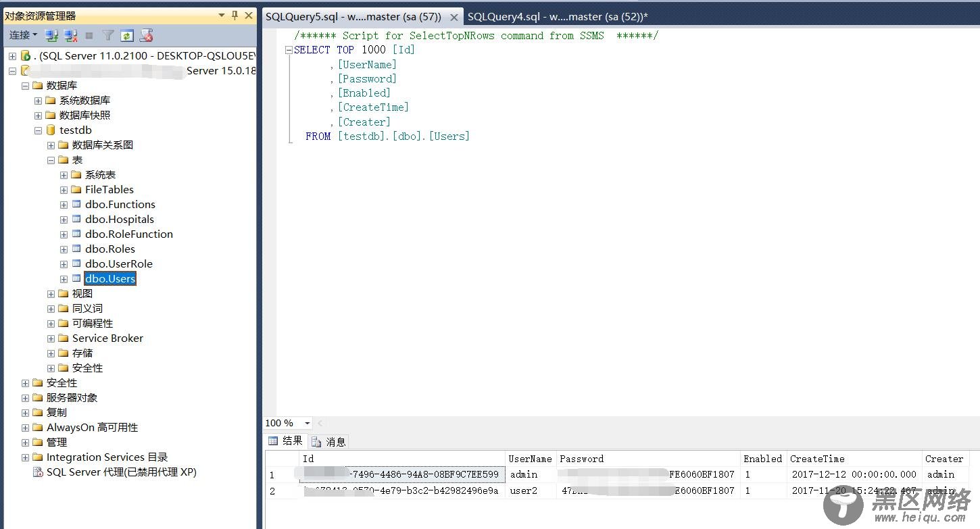Click the table icon of dbo.Hospitals
Image resolution: width=980 pixels, height=529 pixels.
(x=76, y=219)
